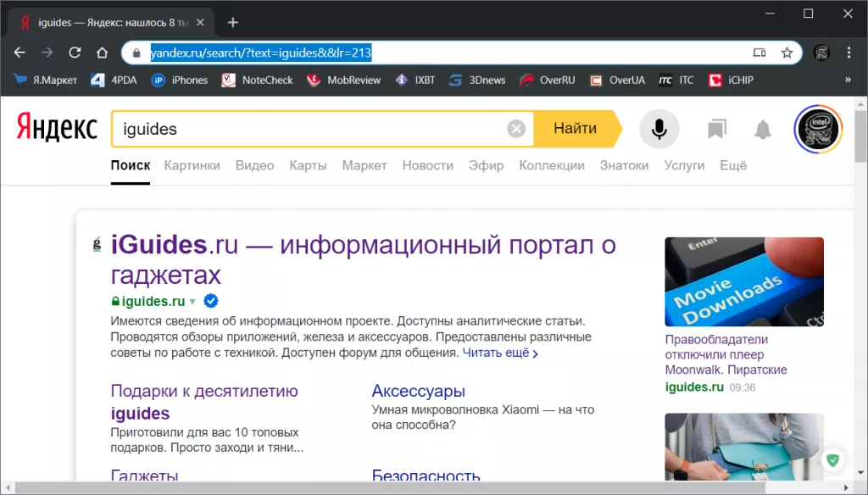Viewport: 868px width, 495px height.
Task: Click the Movie Downloads news thumbnail
Action: [743, 281]
